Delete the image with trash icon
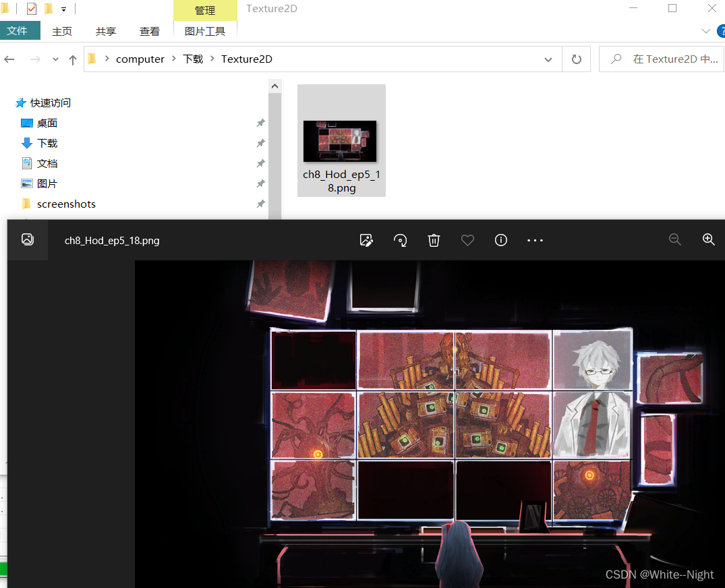725x588 pixels. click(x=434, y=240)
